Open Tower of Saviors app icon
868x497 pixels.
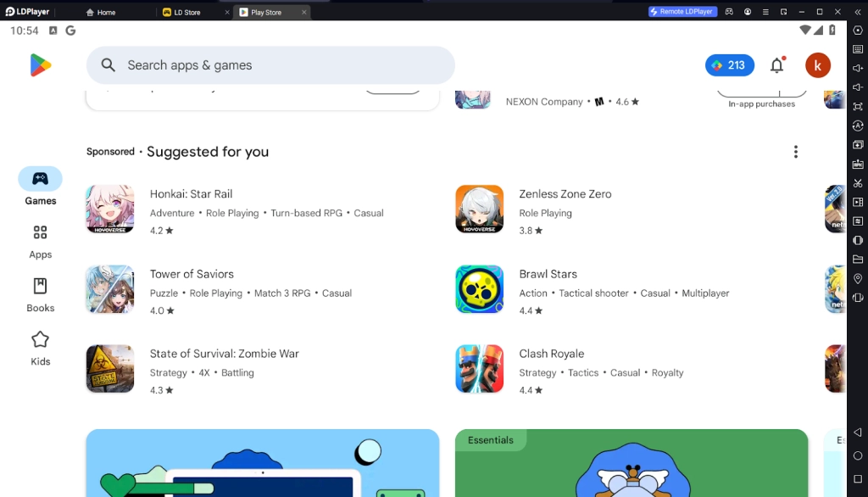[110, 289]
